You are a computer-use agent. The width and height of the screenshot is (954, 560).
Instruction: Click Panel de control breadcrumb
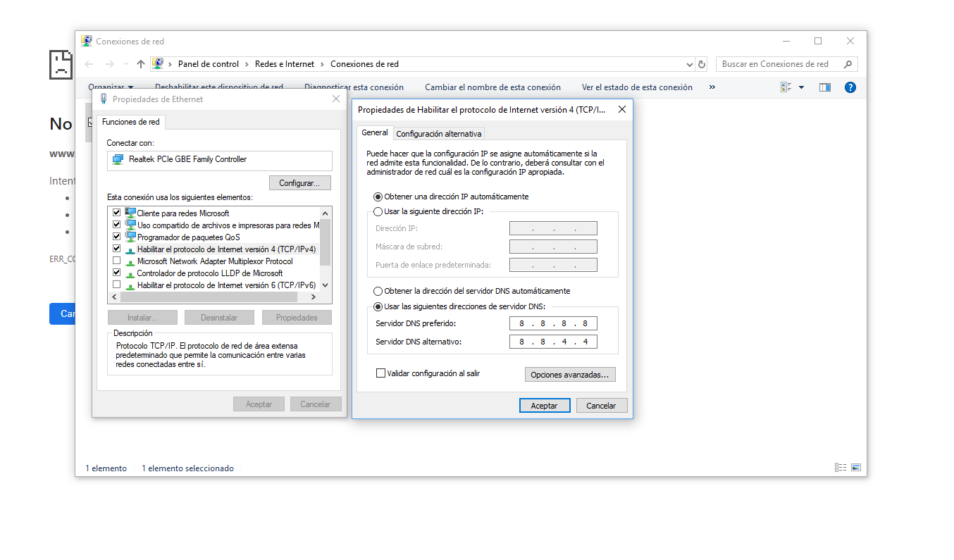209,64
